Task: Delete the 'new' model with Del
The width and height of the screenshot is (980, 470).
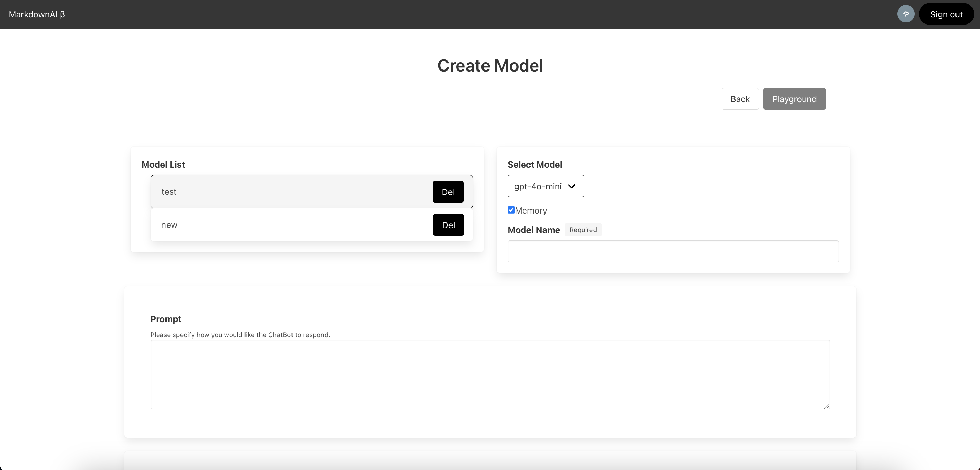Action: coord(448,225)
